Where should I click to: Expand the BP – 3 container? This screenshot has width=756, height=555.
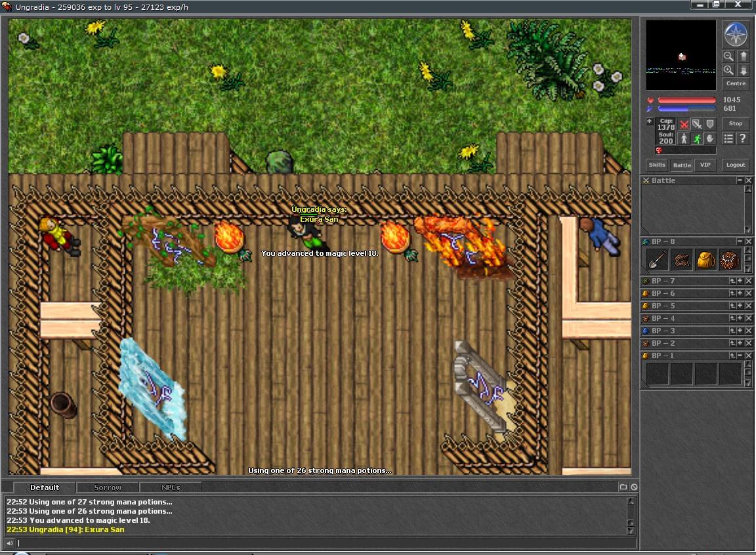pyautogui.click(x=740, y=331)
